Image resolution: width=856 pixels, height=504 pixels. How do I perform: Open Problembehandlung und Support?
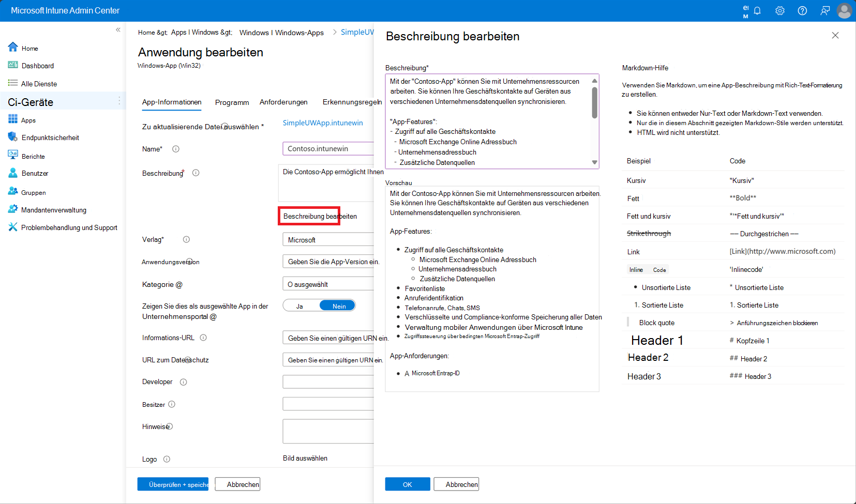pos(63,227)
